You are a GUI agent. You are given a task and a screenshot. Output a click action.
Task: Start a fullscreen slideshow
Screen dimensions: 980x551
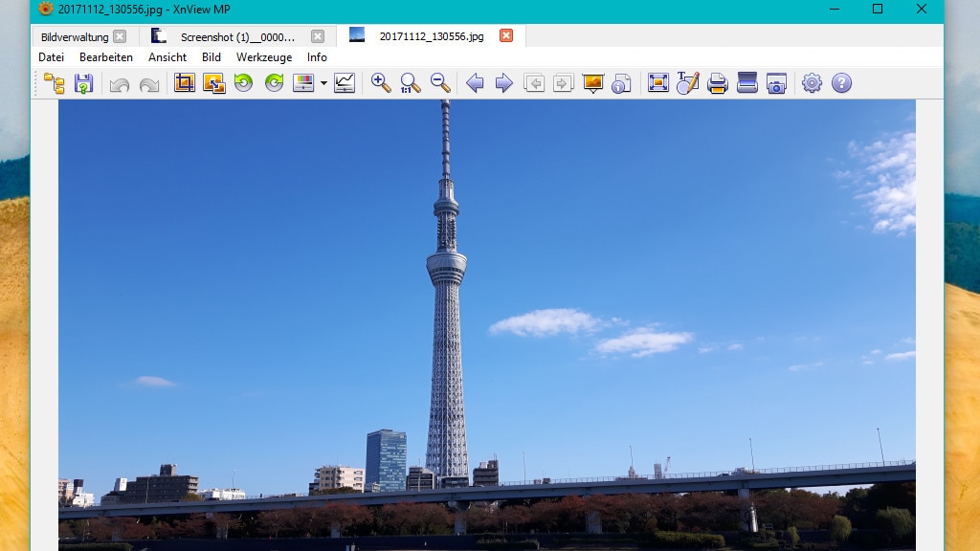(x=591, y=83)
